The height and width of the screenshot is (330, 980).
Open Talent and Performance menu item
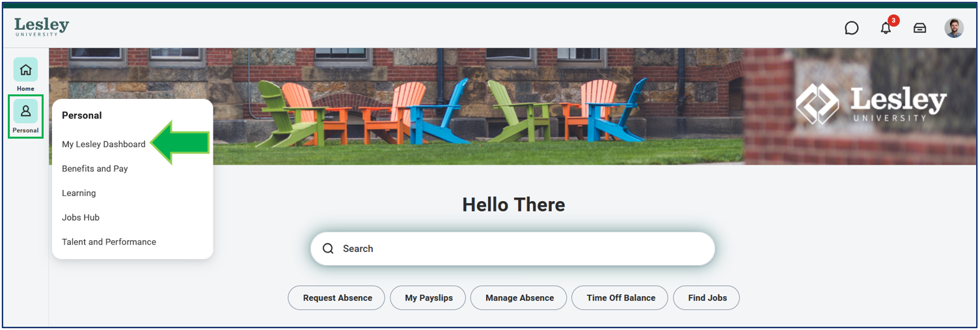pos(109,241)
